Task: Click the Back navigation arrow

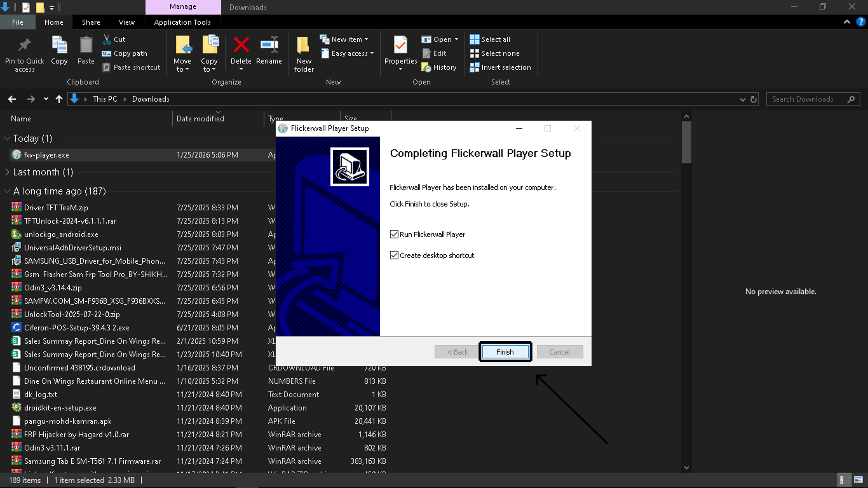Action: click(x=12, y=99)
